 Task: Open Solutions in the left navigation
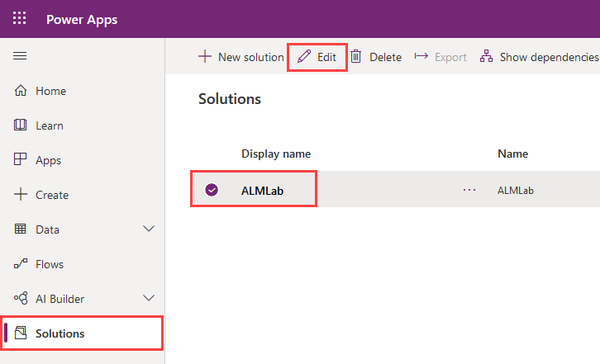pyautogui.click(x=60, y=333)
